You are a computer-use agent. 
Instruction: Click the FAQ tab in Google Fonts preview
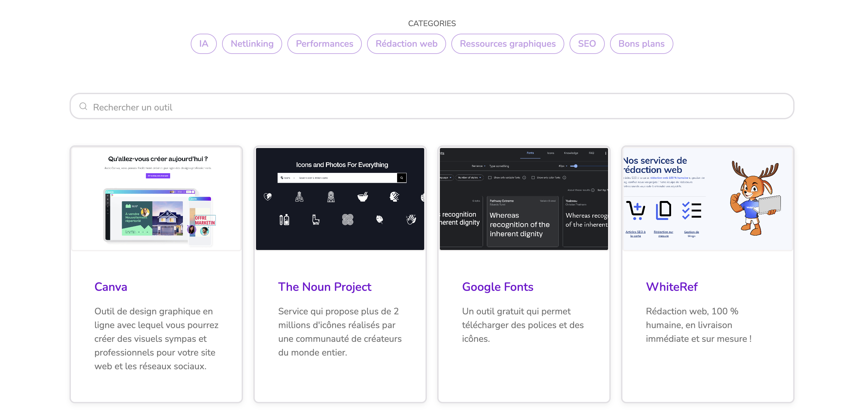[x=591, y=153]
